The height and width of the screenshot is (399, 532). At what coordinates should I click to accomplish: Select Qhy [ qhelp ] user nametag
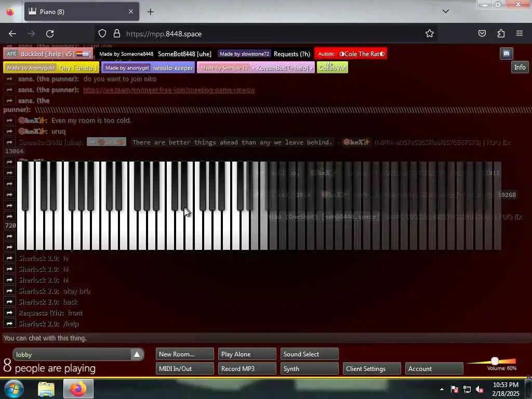pyautogui.click(x=51, y=68)
